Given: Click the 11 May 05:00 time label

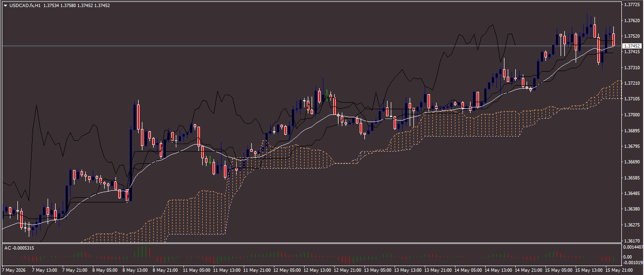Looking at the screenshot, I should click(196, 271).
